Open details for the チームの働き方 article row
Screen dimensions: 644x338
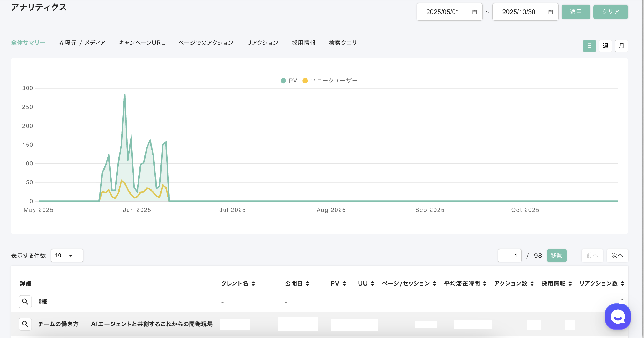click(x=25, y=324)
